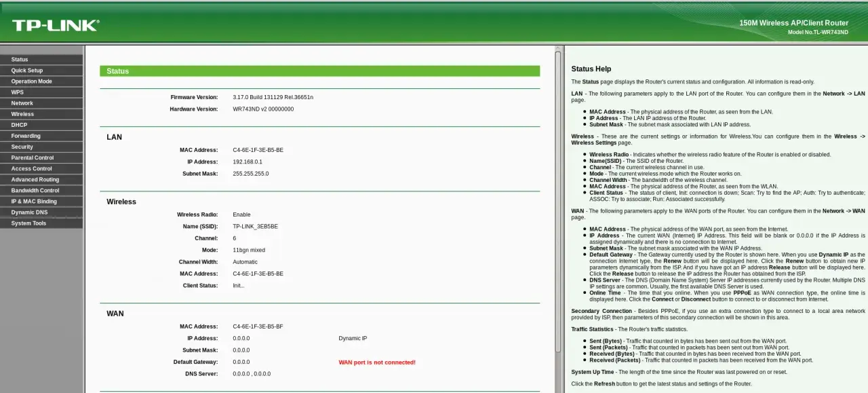Select DHCP in the sidebar

point(41,125)
